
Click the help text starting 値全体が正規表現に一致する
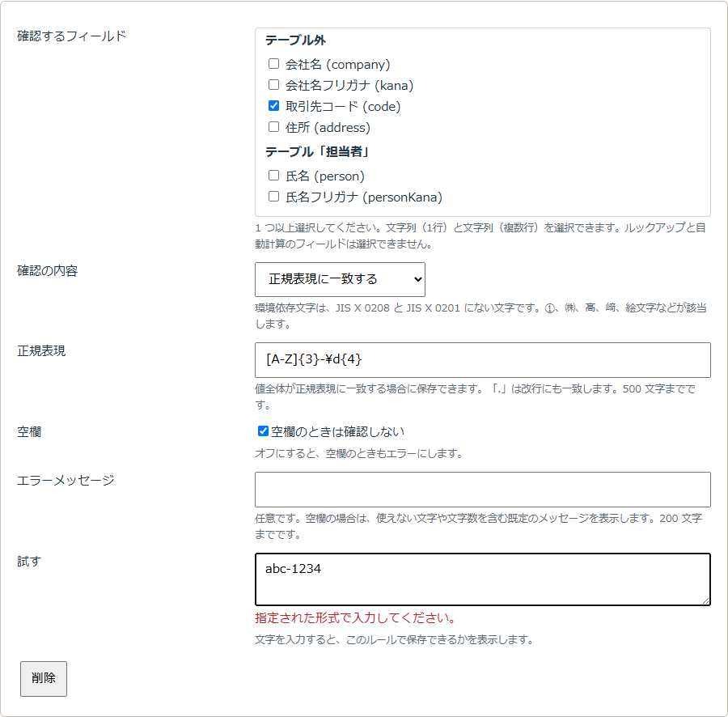(475, 397)
